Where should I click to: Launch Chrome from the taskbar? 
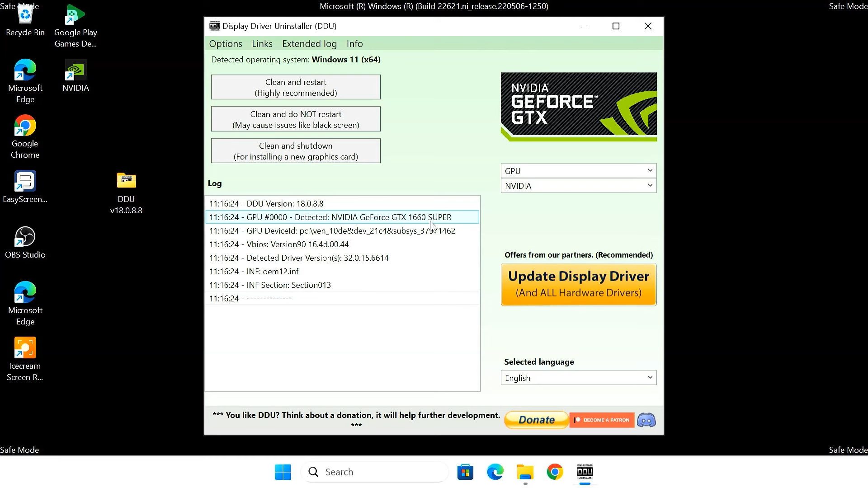(555, 472)
